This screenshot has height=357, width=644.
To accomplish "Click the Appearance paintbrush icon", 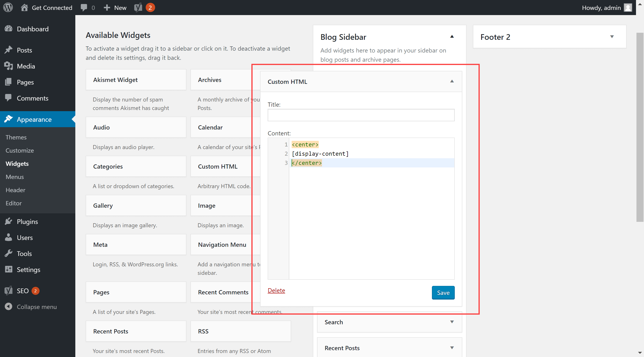I will [8, 119].
